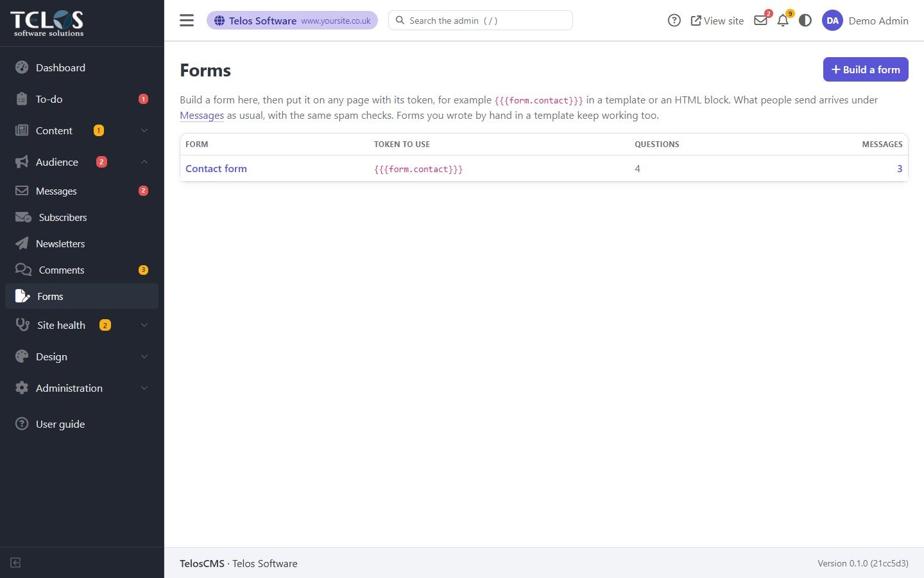
Task: Click the To-do clipboard icon
Action: coord(22,99)
